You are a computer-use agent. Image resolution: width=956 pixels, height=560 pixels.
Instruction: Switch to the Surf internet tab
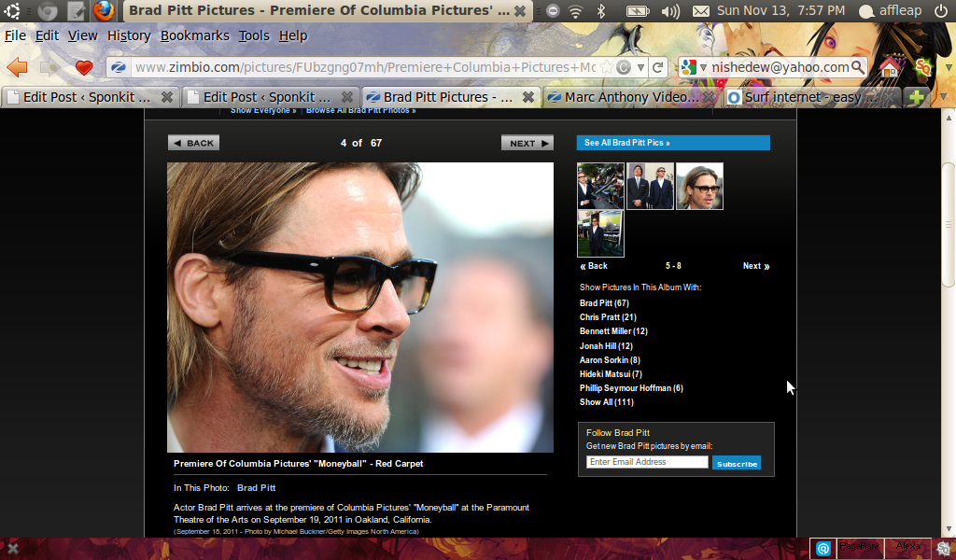(x=810, y=97)
